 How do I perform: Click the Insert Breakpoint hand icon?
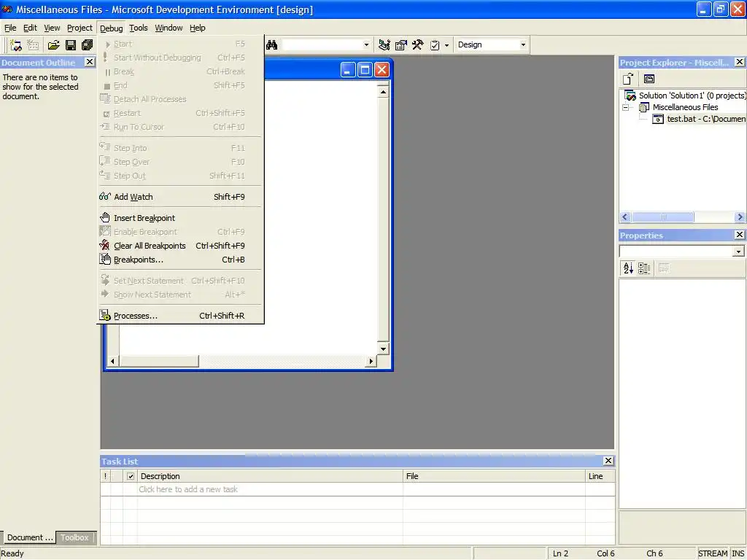105,217
